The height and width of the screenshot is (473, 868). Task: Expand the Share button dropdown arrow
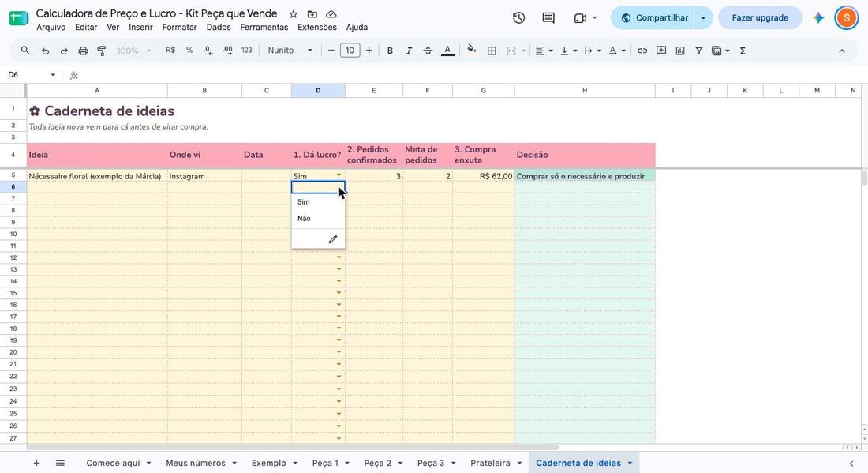[703, 17]
